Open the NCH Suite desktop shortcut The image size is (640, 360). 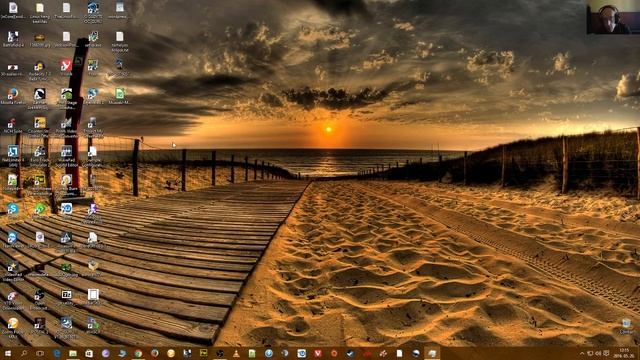coord(12,125)
